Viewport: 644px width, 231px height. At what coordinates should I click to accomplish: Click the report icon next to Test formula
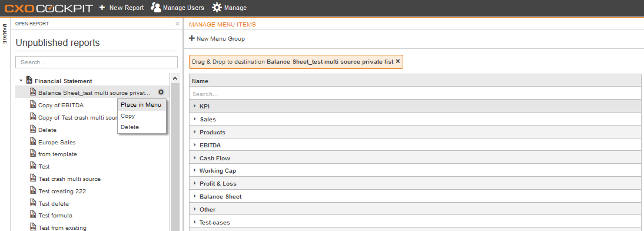(34, 214)
